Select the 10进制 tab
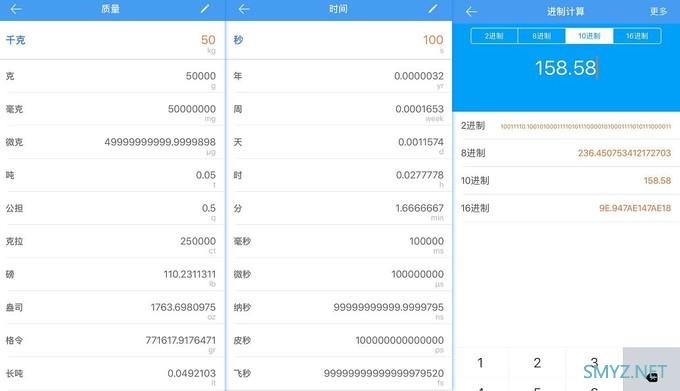Viewport: 680px width, 391px height. pos(589,36)
